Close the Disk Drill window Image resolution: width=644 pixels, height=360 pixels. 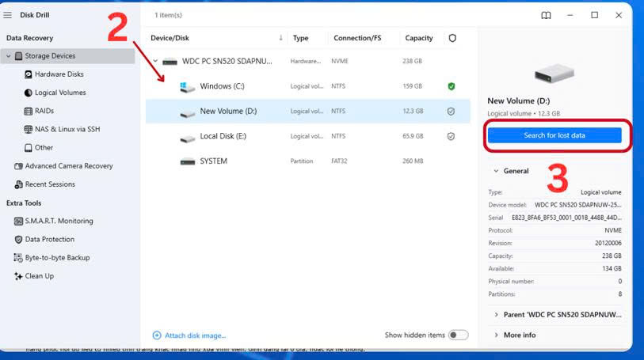[x=619, y=15]
